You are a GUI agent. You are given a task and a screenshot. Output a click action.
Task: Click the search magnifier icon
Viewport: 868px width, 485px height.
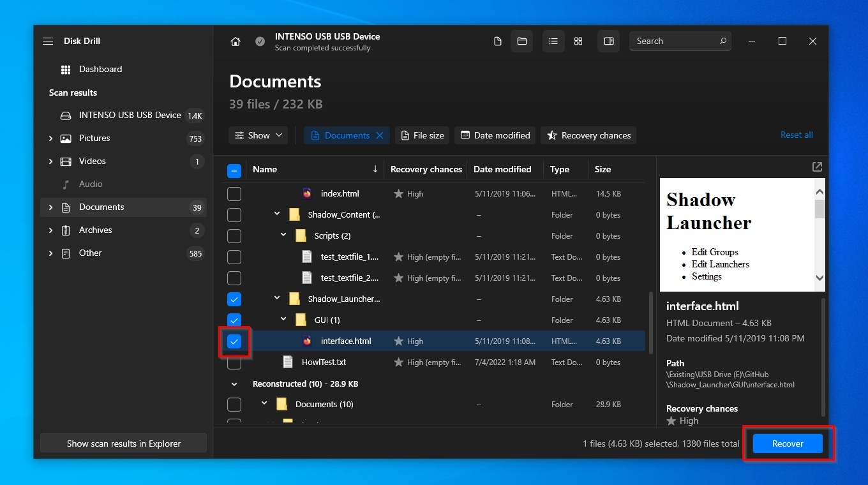[723, 41]
